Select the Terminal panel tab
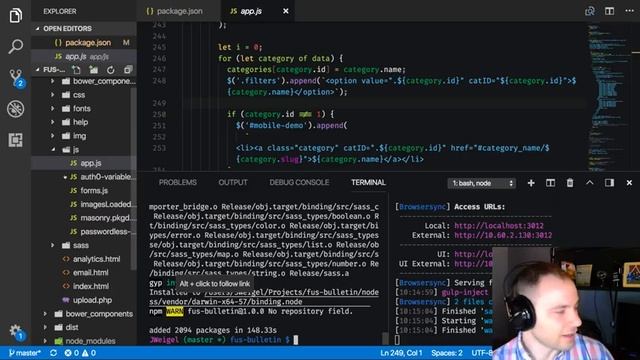Image resolution: width=640 pixels, height=360 pixels. (368, 182)
